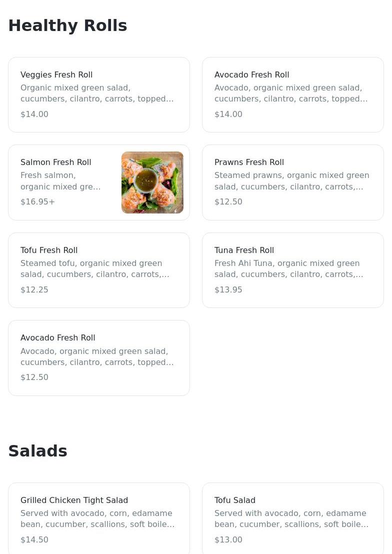Open the $12.50 Avocado Fresh Roll card

click(x=99, y=358)
